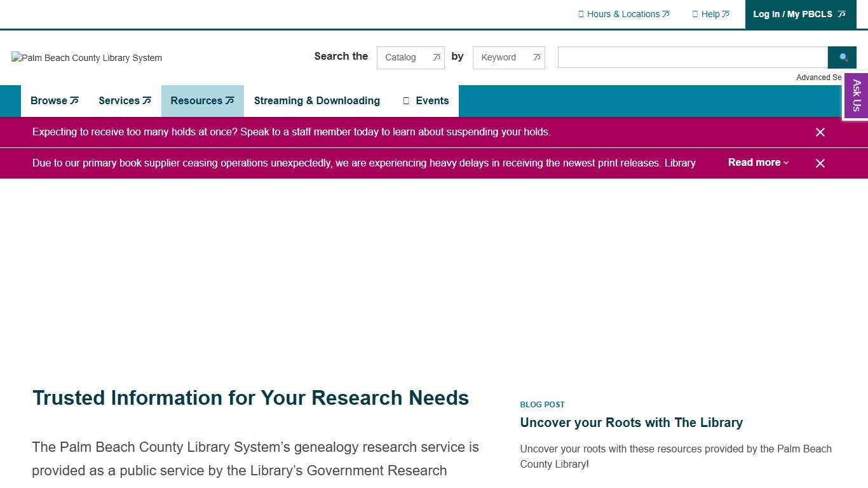The height and width of the screenshot is (488, 868).
Task: Open the Catalog search scope dropdown
Action: click(410, 57)
